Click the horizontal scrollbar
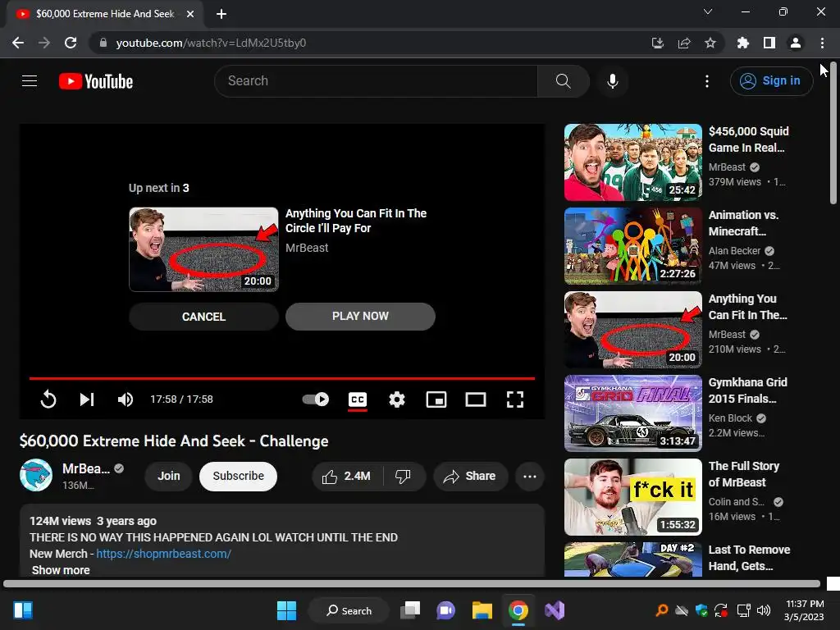 (x=412, y=583)
